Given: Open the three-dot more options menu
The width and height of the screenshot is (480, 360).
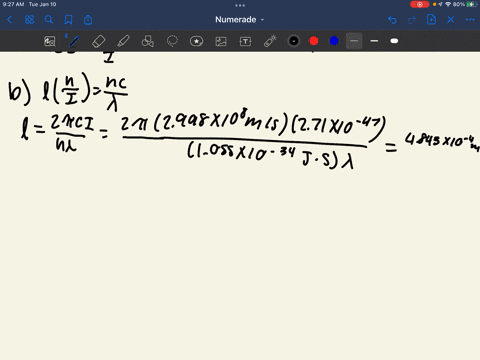Looking at the screenshot, I should click(x=470, y=20).
